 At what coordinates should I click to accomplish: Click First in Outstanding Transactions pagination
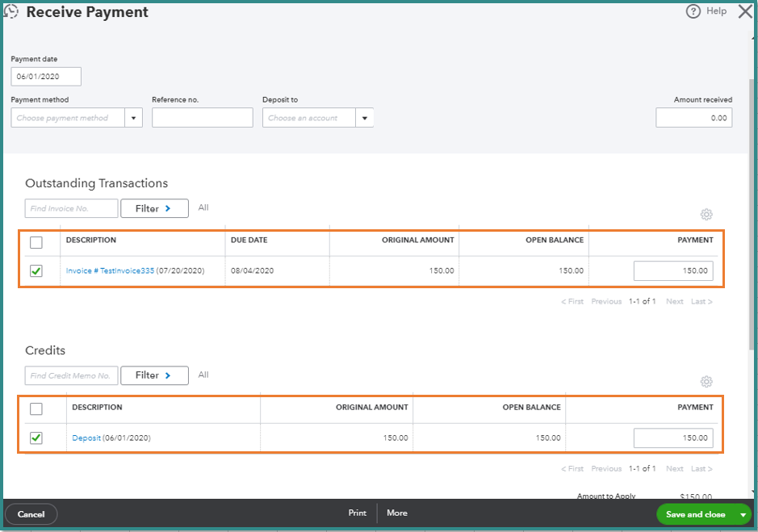572,301
